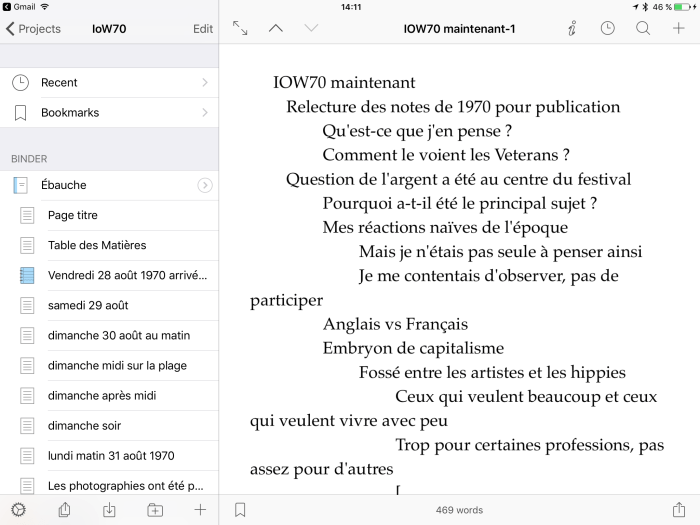Open the samedi 29 août document
Screen dimensions: 700x525
88,305
